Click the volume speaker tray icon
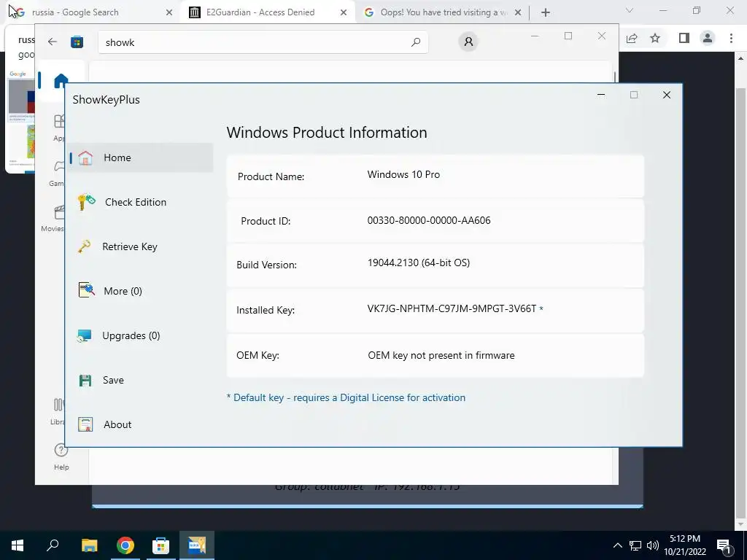Viewport: 747px width, 560px height. point(652,545)
